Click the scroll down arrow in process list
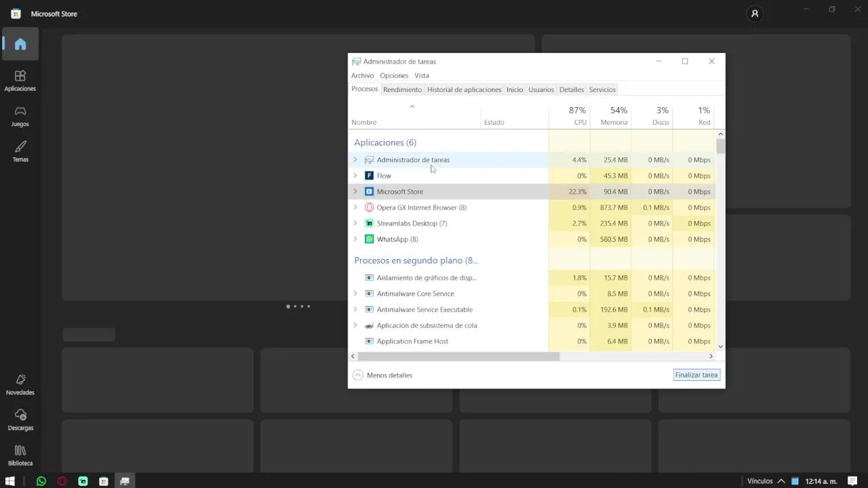The width and height of the screenshot is (868, 488). click(720, 346)
